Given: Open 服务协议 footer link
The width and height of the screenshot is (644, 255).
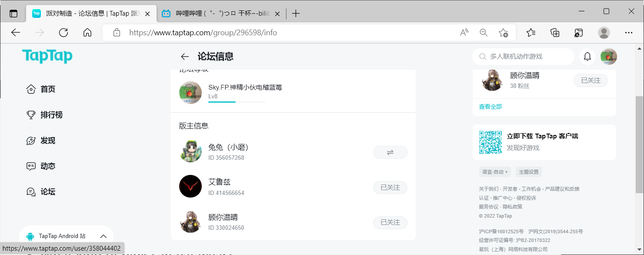Looking at the screenshot, I should pyautogui.click(x=489, y=207).
